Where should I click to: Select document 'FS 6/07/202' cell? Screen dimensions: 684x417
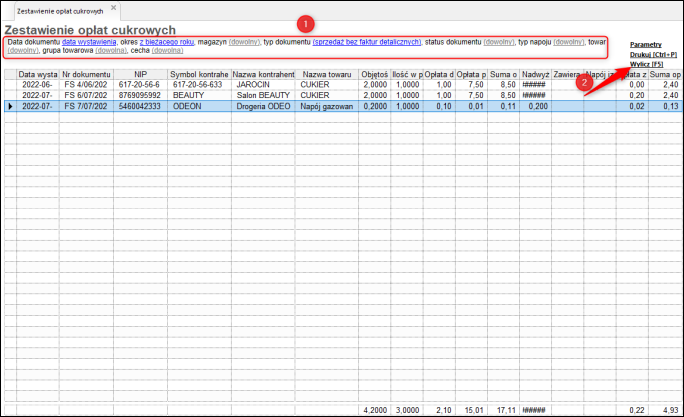(86, 95)
